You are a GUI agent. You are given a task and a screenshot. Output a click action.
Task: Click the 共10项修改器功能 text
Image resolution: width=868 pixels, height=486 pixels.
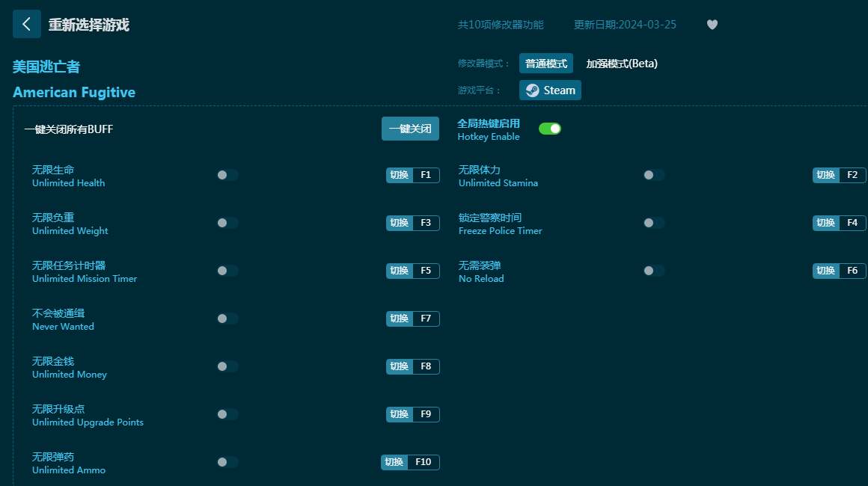[501, 25]
